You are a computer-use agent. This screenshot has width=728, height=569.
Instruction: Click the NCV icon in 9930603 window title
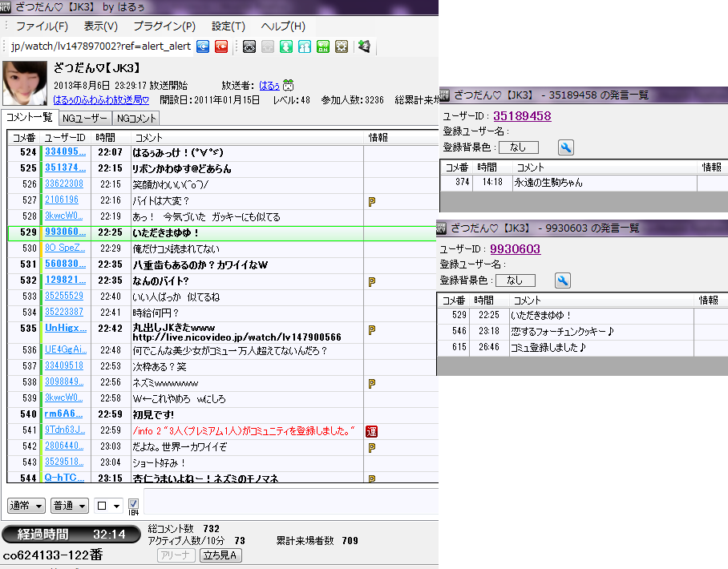[441, 228]
